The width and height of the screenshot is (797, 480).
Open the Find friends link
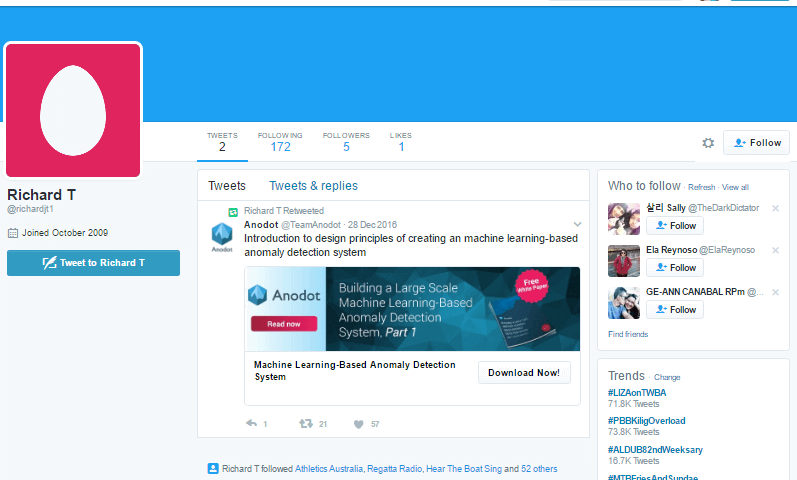[628, 334]
